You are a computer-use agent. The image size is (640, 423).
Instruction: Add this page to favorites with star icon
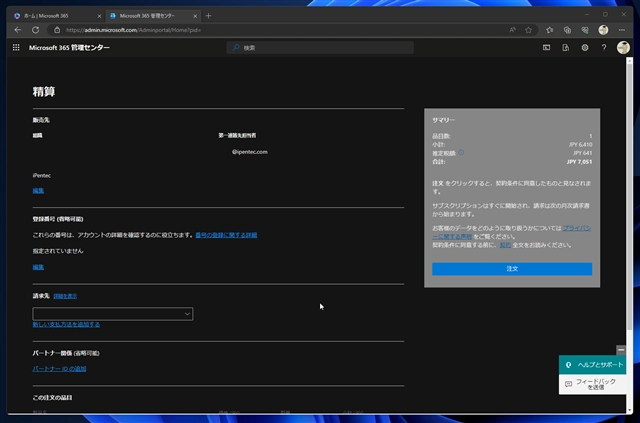click(x=528, y=30)
